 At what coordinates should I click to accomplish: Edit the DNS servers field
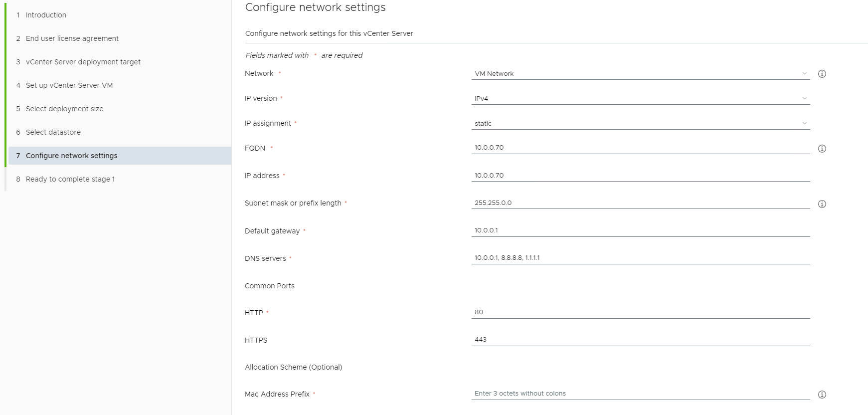(x=640, y=258)
